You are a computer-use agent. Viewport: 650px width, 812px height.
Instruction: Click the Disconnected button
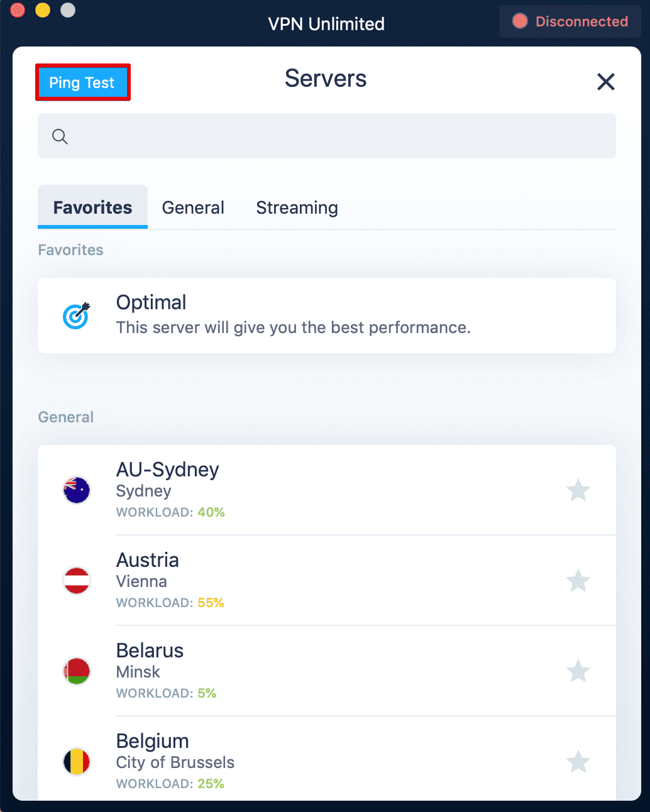click(x=569, y=21)
